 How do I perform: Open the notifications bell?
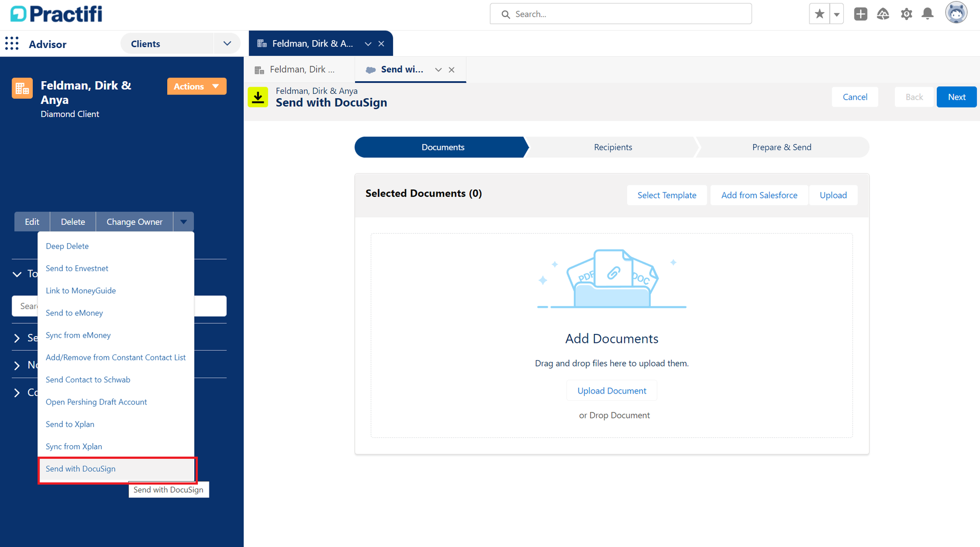pos(927,14)
